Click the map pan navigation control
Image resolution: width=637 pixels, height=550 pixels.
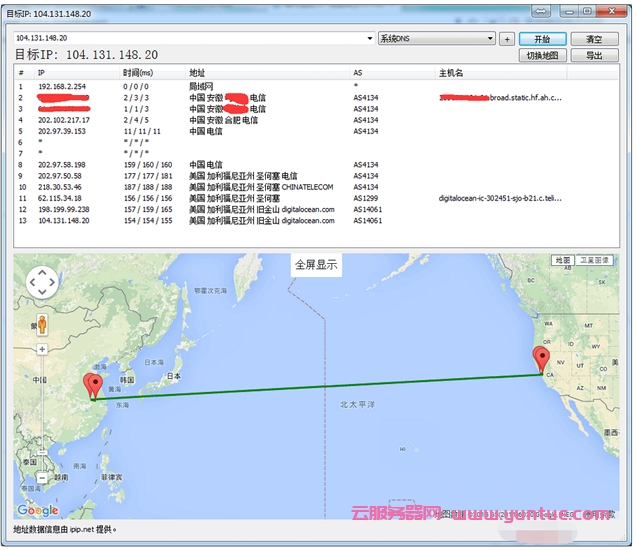coord(42,282)
